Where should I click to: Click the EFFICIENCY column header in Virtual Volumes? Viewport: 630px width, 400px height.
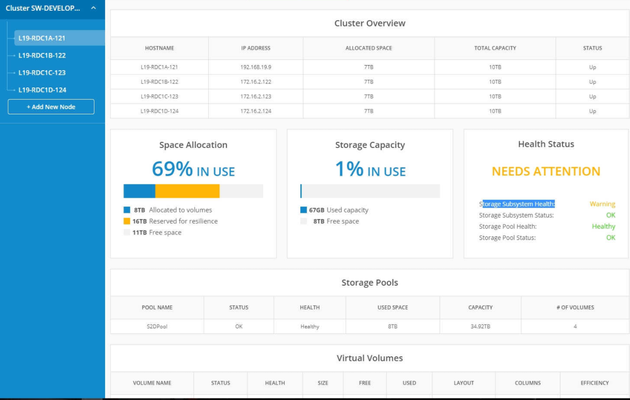(x=595, y=383)
